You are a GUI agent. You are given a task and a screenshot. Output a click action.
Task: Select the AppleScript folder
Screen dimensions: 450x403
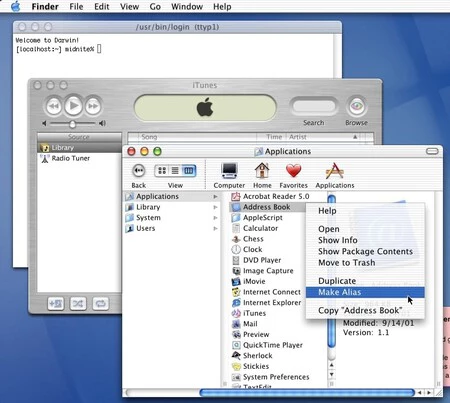[x=257, y=218]
